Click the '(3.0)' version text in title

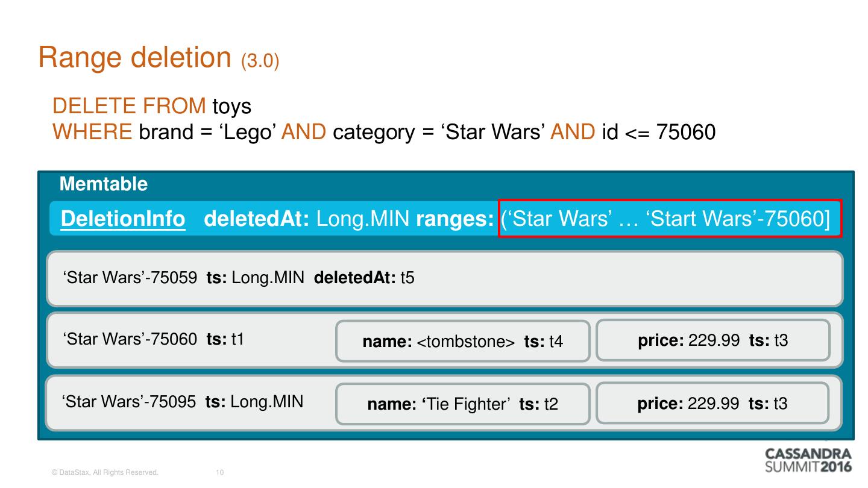(x=260, y=61)
